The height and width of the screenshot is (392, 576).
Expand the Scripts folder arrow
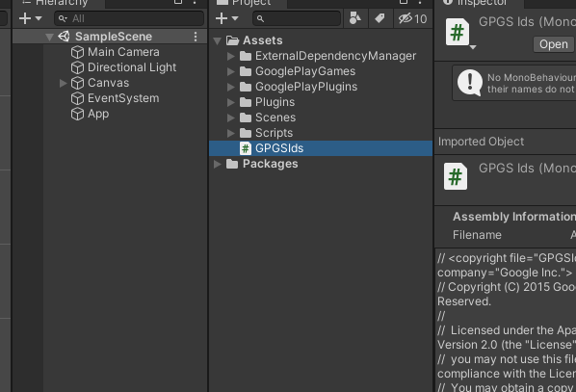tap(231, 133)
